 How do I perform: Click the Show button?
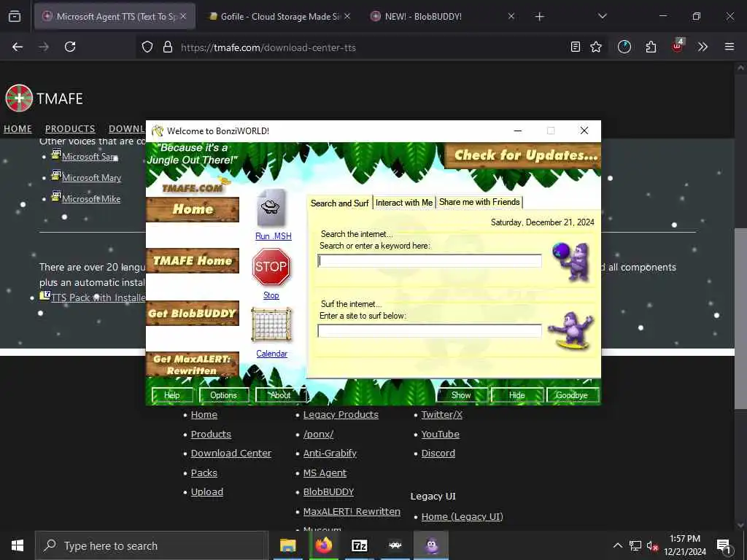(461, 395)
